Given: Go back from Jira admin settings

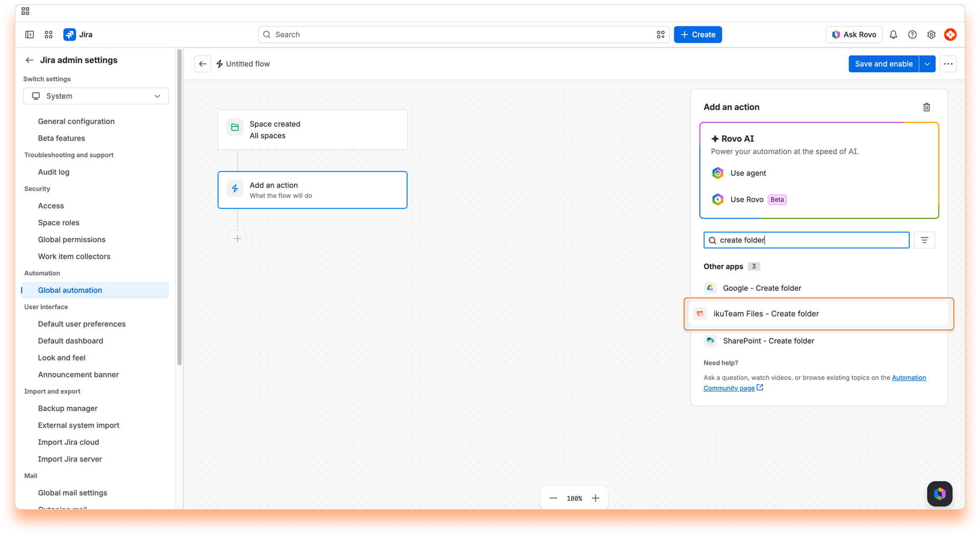Looking at the screenshot, I should click(x=30, y=60).
